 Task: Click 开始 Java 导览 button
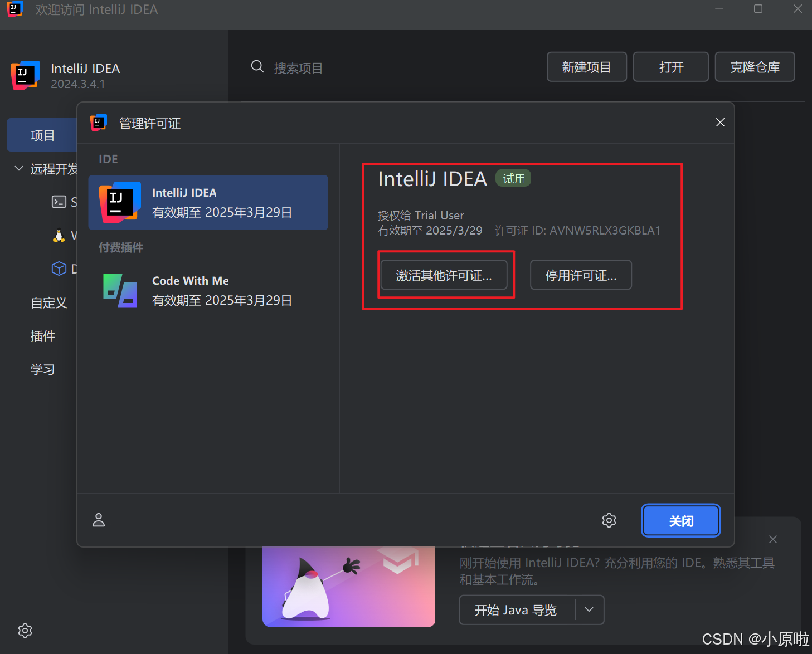click(x=516, y=610)
